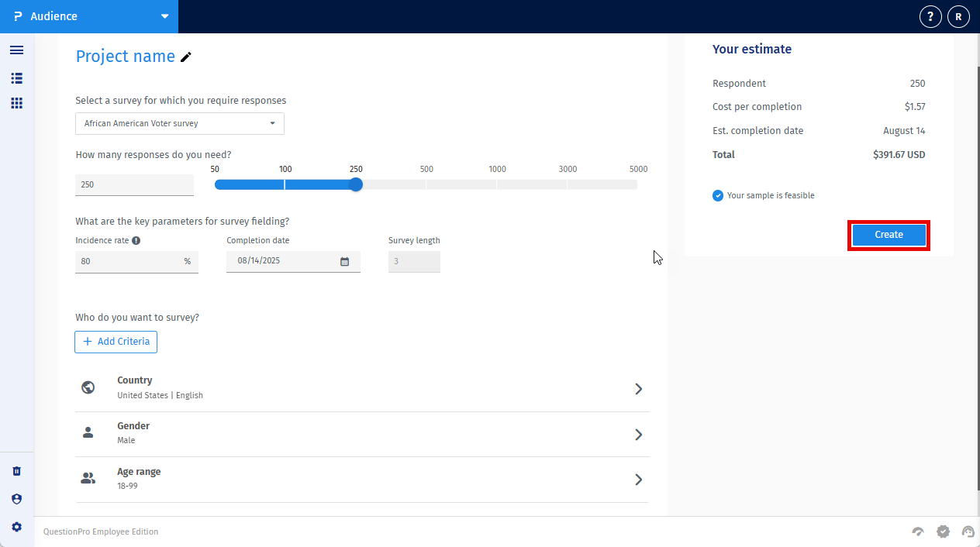Open the Audience menu dropdown
This screenshot has height=547, width=980.
[x=164, y=15]
